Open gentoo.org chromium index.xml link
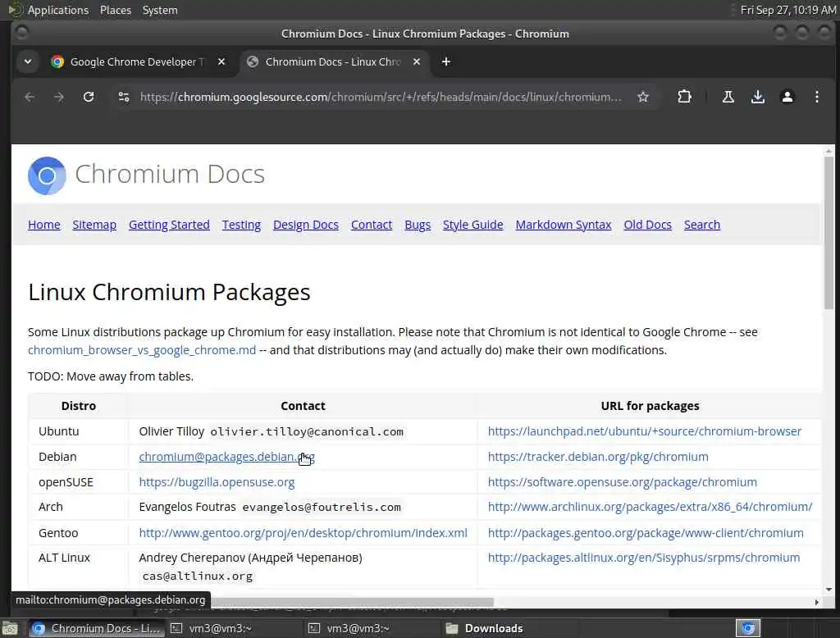This screenshot has width=840, height=638. coord(303,533)
